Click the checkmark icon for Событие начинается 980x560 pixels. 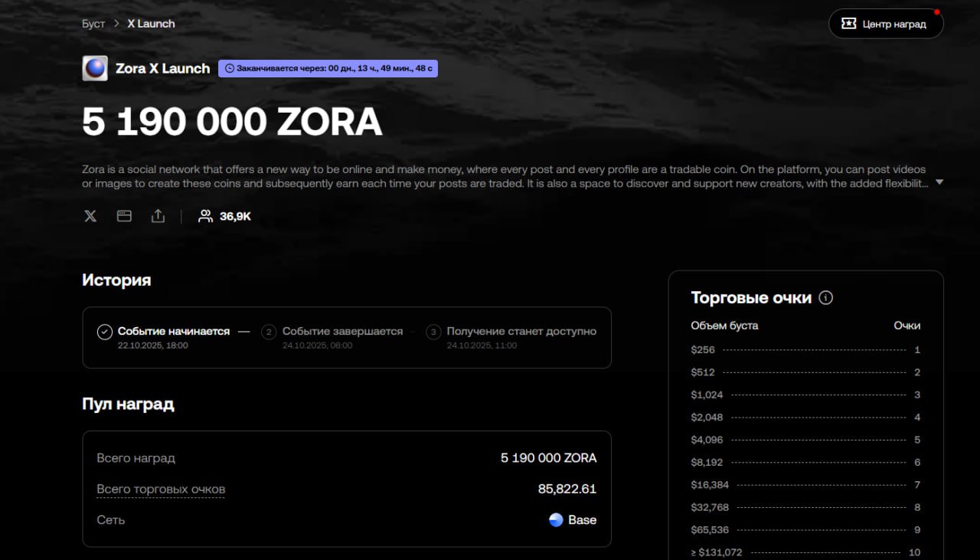[105, 332]
